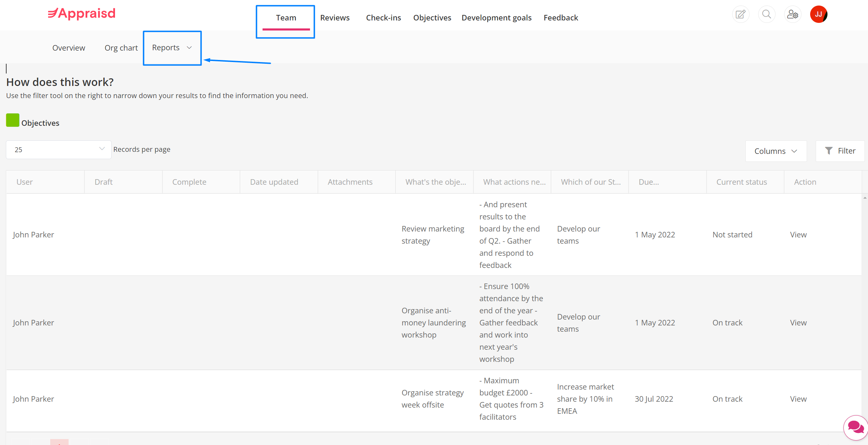
Task: Open the search magnifier icon
Action: click(767, 14)
